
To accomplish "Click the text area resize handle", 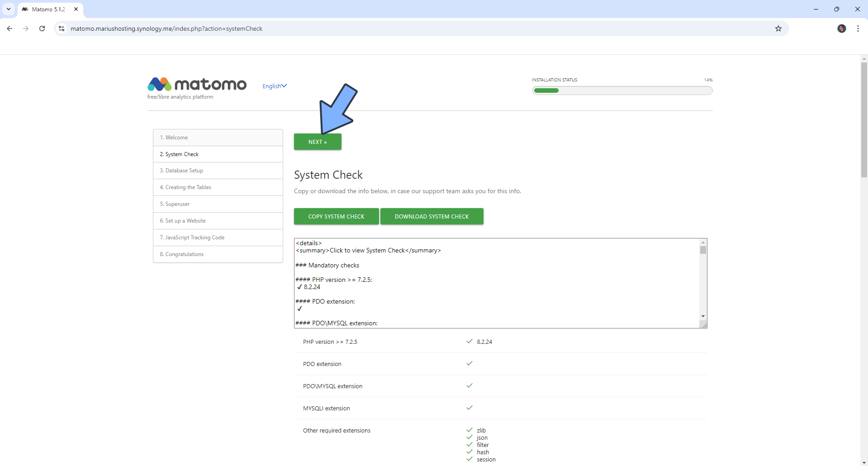I will pyautogui.click(x=703, y=324).
